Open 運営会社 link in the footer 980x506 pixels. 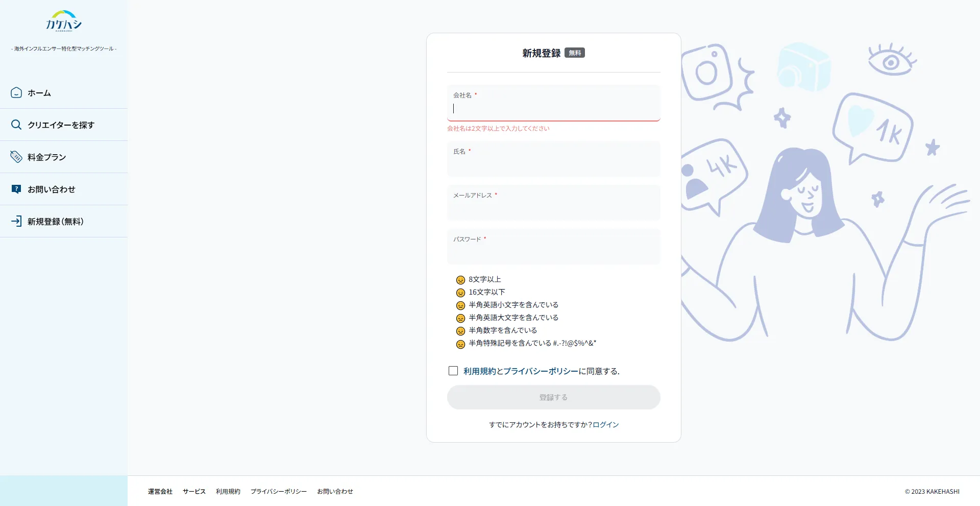click(x=160, y=491)
